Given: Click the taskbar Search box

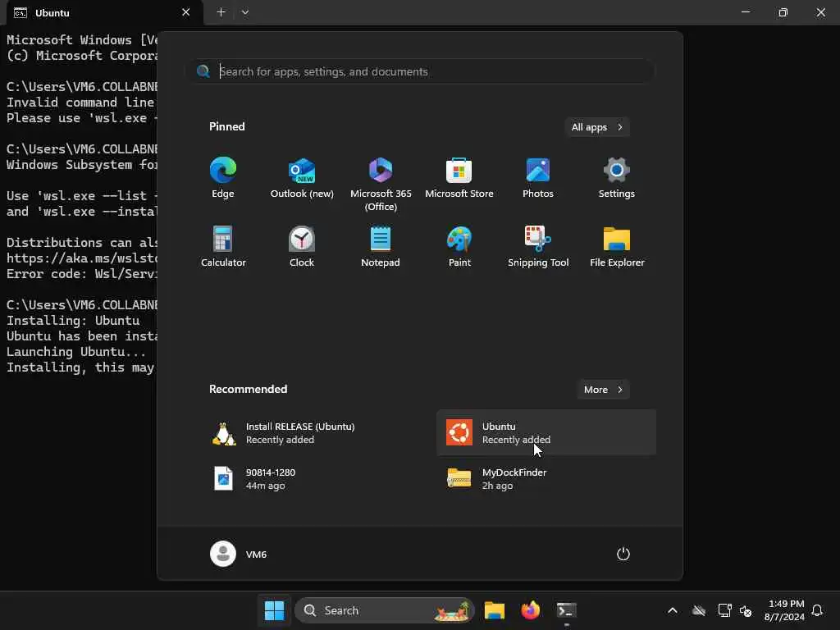Looking at the screenshot, I should click(x=385, y=610).
